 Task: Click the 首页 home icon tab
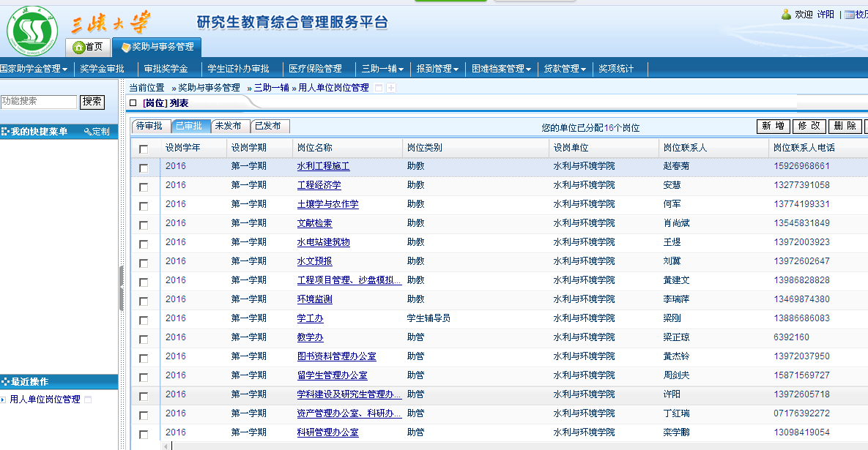click(79, 48)
